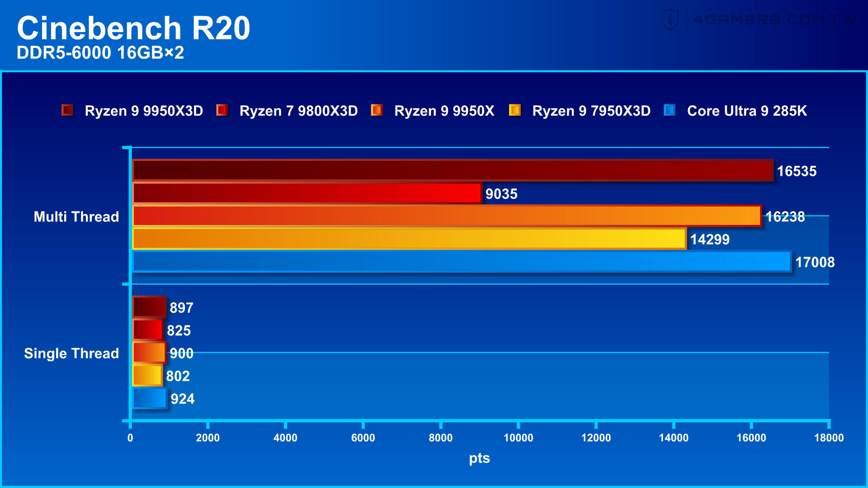
Task: Click the Single Thread bar with value 924
Action: (x=150, y=399)
